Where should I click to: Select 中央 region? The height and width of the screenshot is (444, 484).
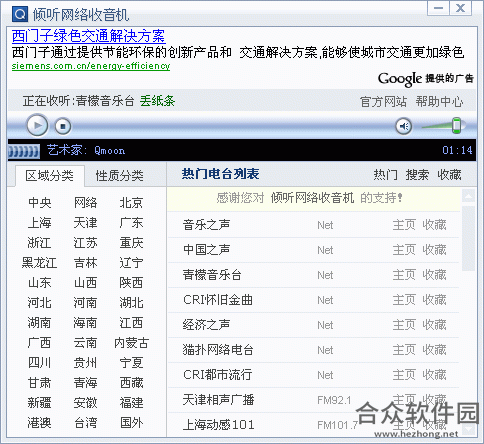39,203
